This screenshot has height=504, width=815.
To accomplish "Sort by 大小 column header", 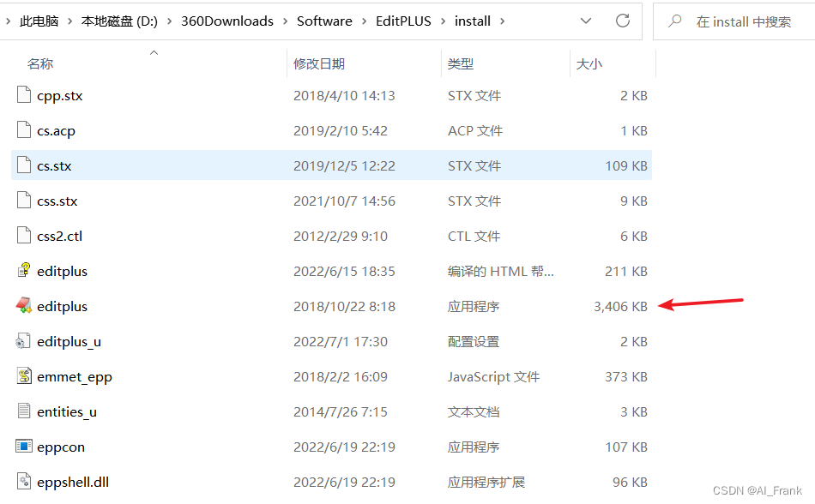I will pyautogui.click(x=589, y=63).
